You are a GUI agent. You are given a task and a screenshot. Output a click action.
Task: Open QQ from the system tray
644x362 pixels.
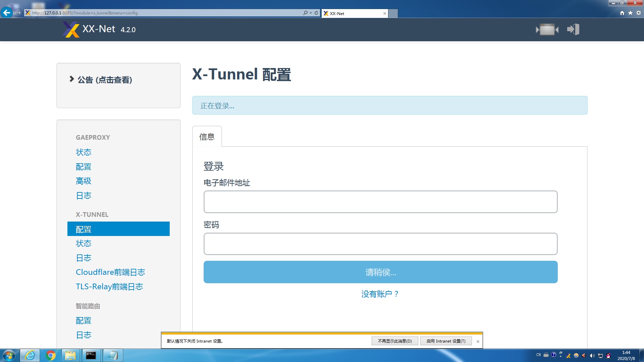coord(608,355)
